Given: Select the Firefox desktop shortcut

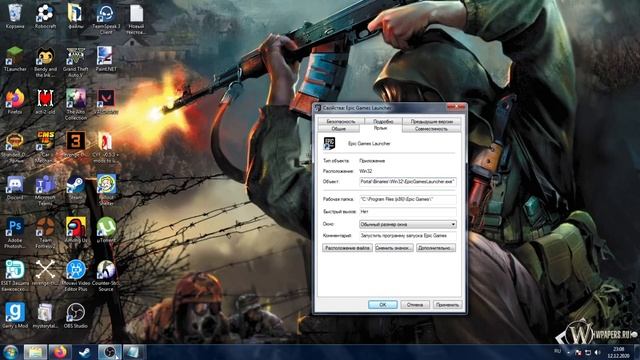Looking at the screenshot, I should click(15, 102).
